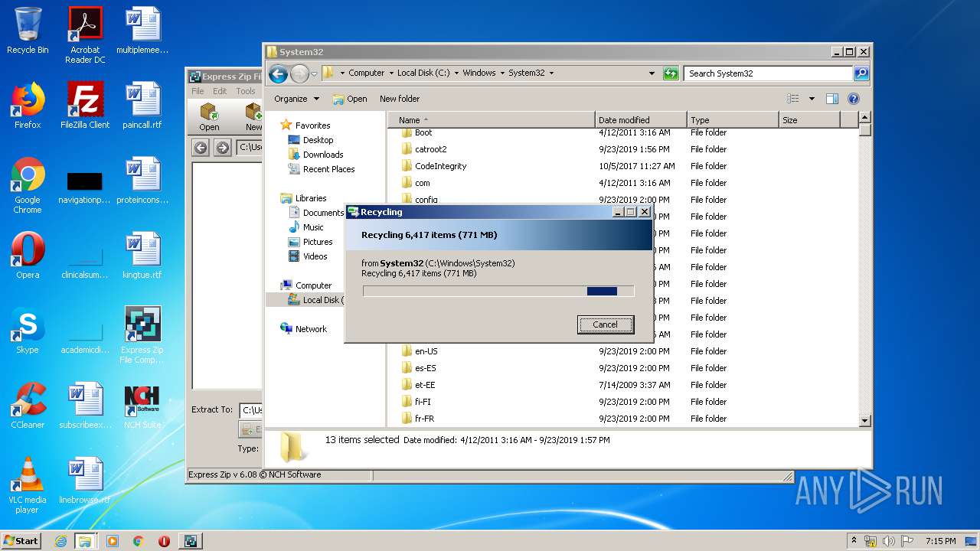Expand breadcrumb arrow after Computer
This screenshot has height=551, width=980.
coord(390,73)
